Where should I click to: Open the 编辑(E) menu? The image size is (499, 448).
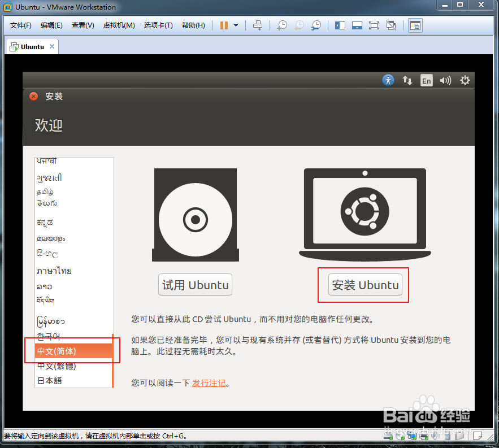click(x=51, y=25)
